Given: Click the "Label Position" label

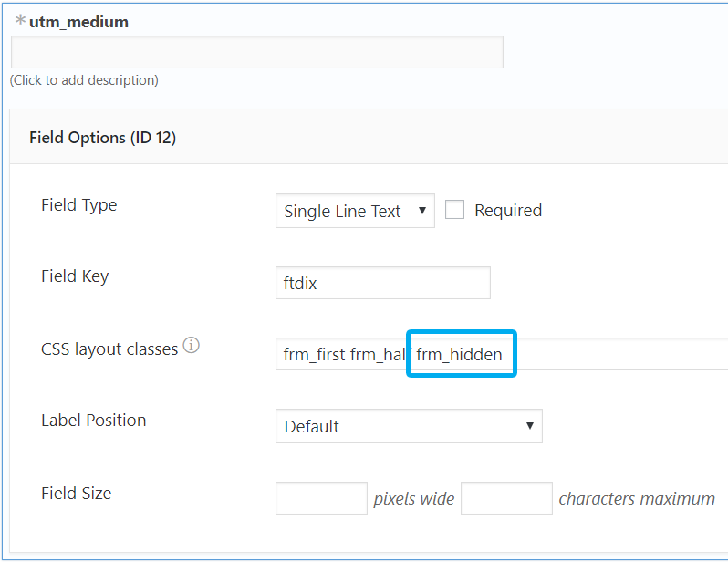Looking at the screenshot, I should (94, 421).
